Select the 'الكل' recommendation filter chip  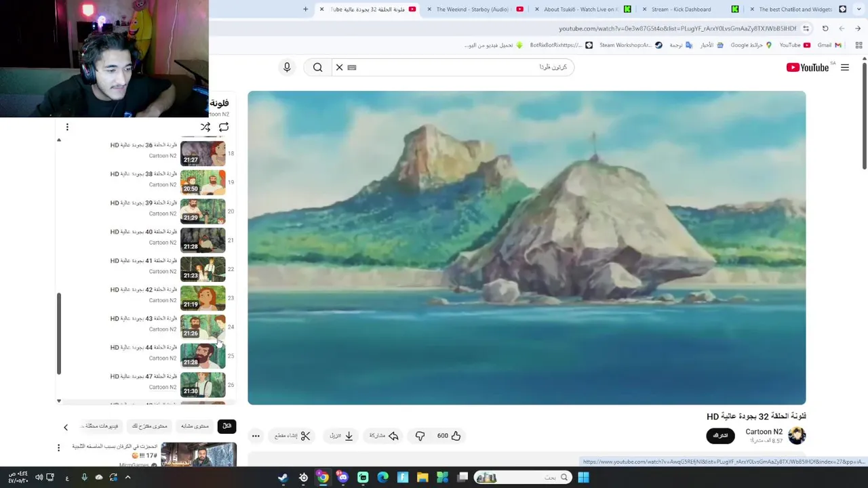point(227,426)
